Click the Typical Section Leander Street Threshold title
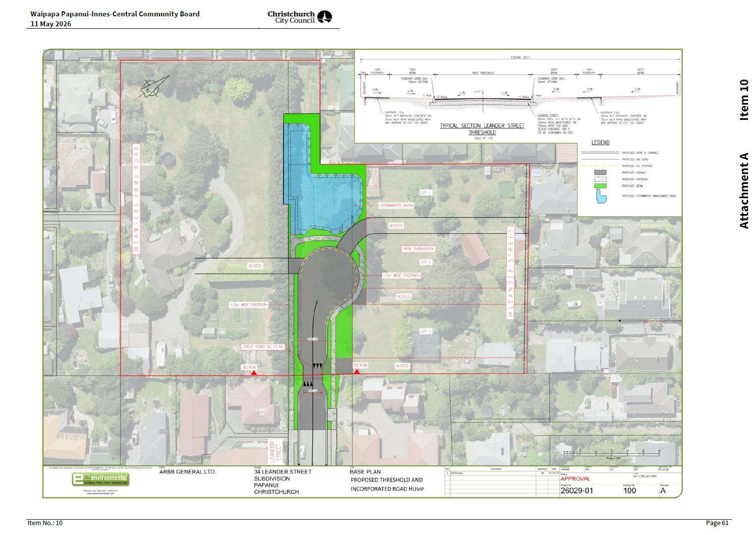Viewport: 756px width, 535px height. coord(482,129)
